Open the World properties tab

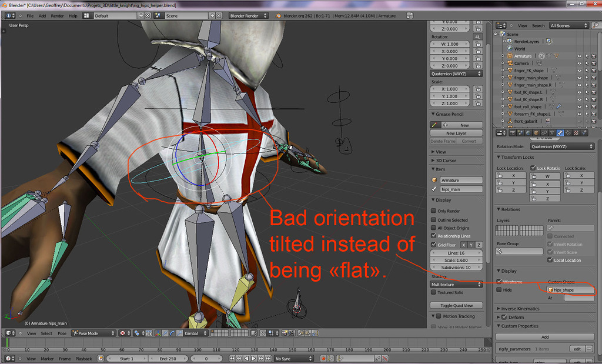(x=529, y=133)
